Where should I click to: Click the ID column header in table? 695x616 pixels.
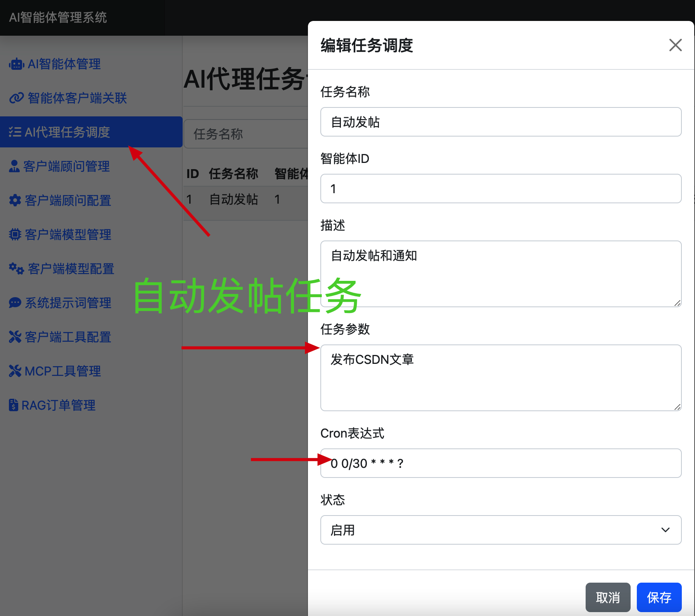click(x=192, y=173)
